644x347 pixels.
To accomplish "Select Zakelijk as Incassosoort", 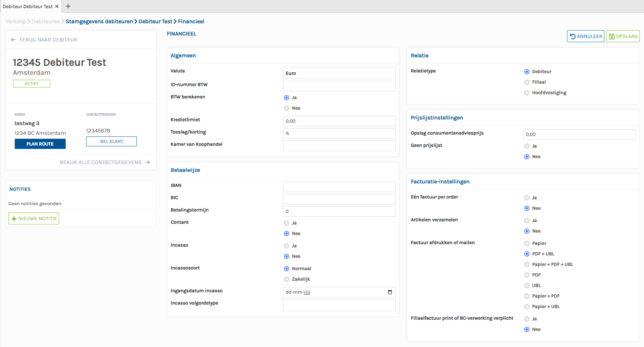I will (286, 279).
